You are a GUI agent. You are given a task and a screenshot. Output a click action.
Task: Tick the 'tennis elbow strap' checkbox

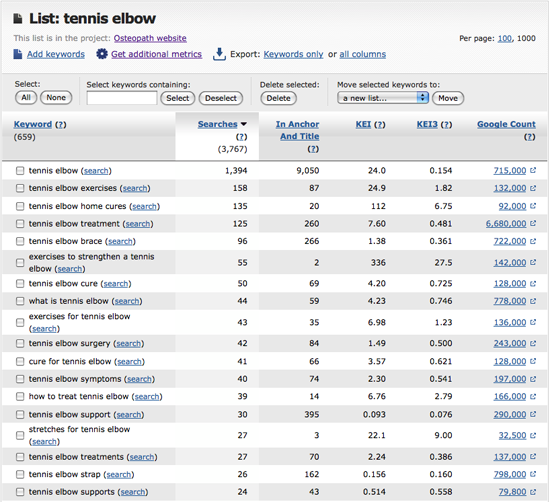point(20,475)
